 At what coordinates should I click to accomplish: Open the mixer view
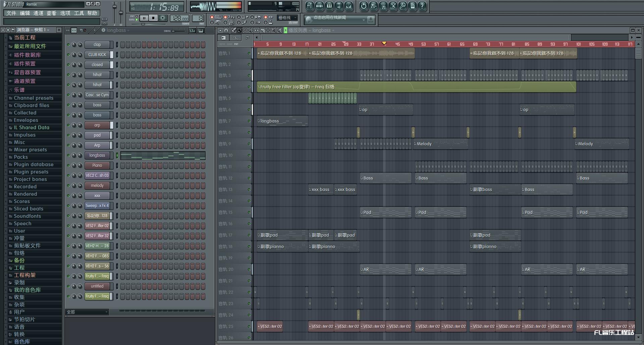[x=348, y=6]
